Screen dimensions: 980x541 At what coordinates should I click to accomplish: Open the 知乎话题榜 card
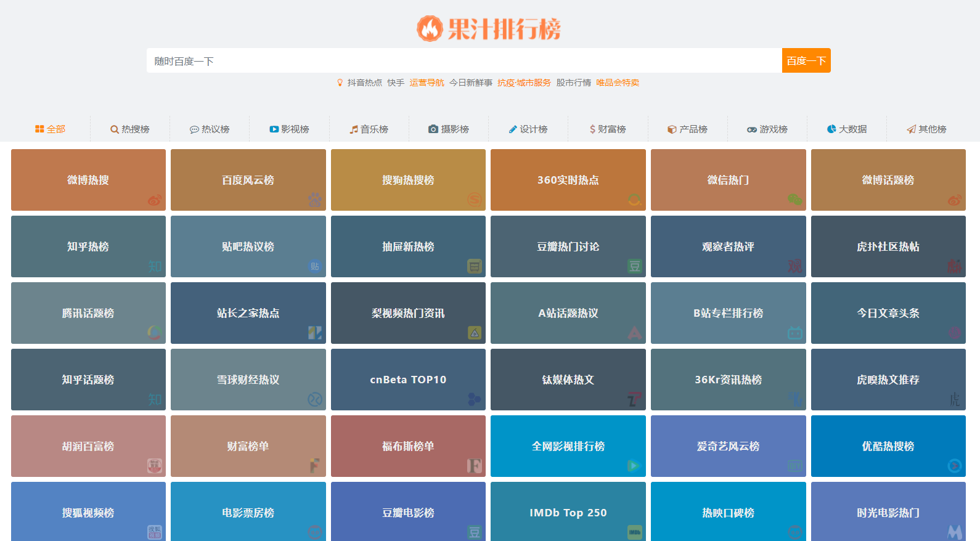point(88,380)
